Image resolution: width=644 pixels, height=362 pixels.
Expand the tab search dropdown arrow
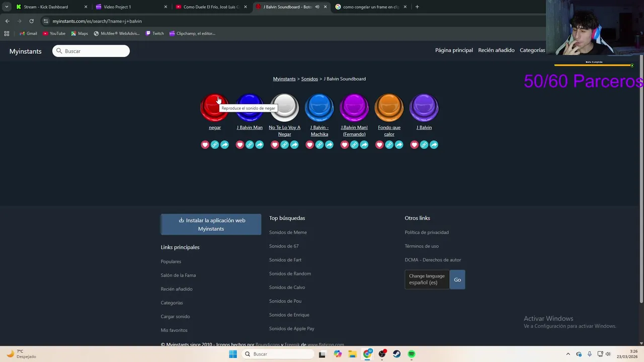pos(7,7)
